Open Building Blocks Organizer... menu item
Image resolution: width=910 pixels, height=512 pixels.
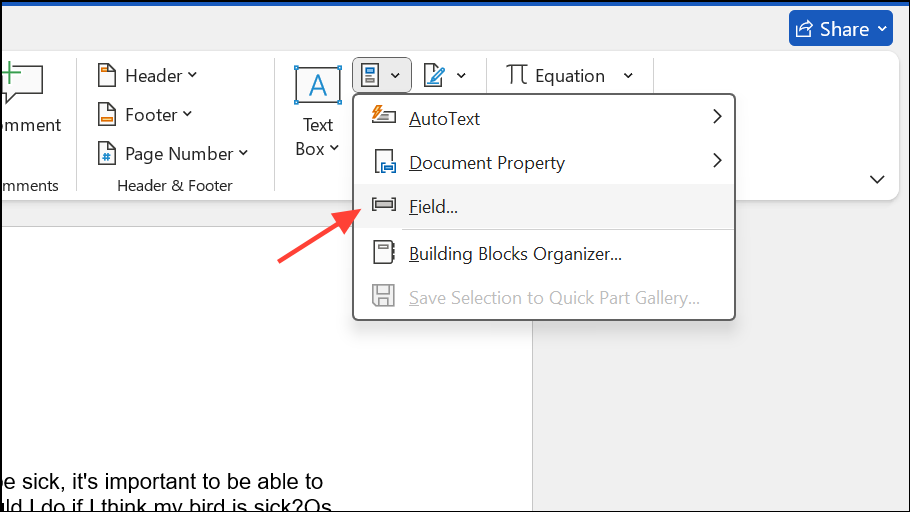click(515, 254)
